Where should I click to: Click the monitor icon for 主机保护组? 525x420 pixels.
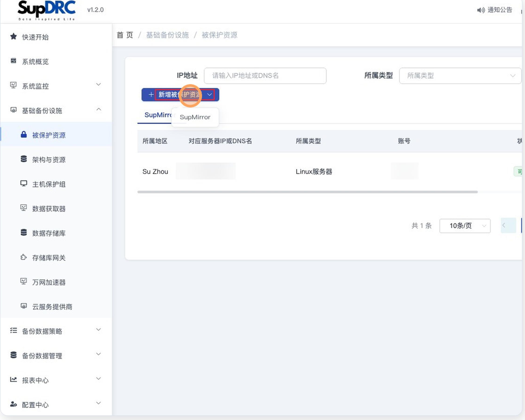coord(24,184)
